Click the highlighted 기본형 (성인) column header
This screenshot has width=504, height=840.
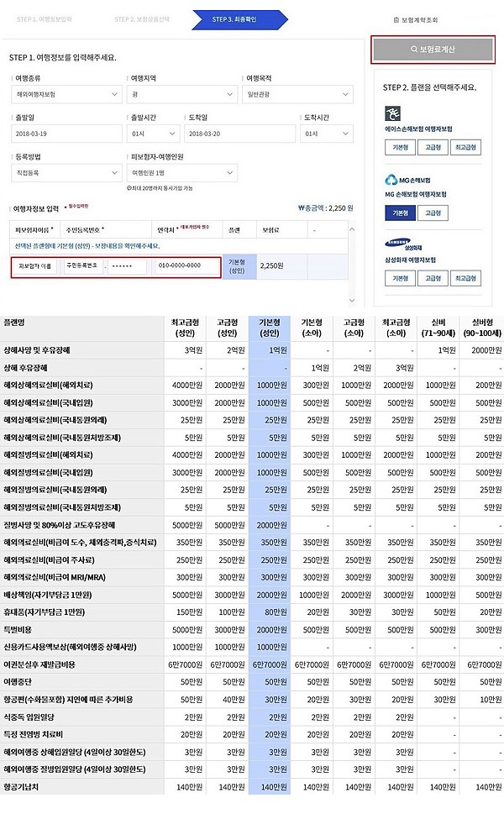270,327
